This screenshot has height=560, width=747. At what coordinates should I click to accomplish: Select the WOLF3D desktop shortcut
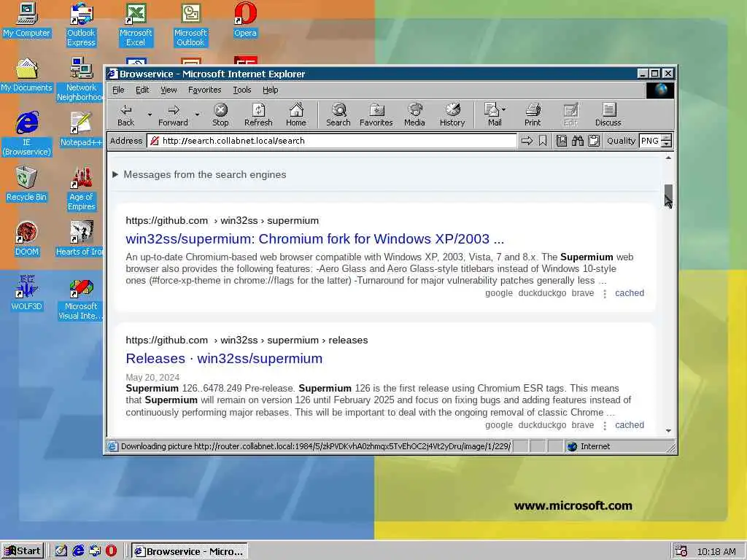pyautogui.click(x=27, y=294)
